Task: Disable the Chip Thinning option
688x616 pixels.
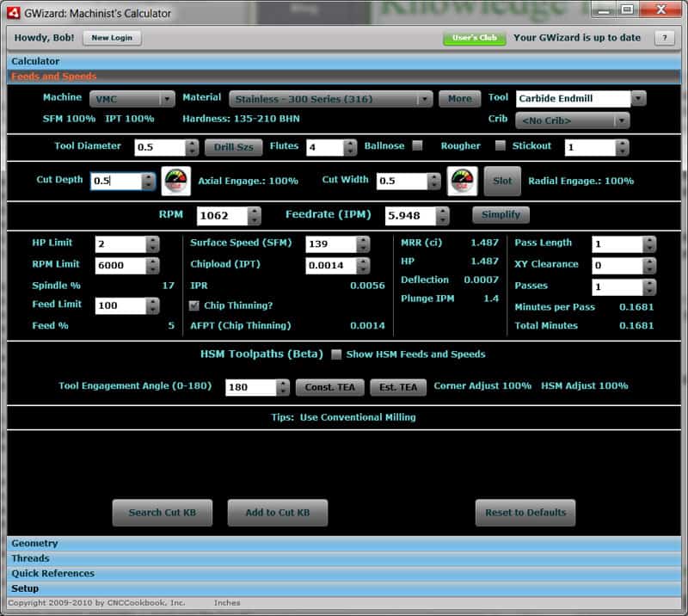Action: click(x=193, y=304)
